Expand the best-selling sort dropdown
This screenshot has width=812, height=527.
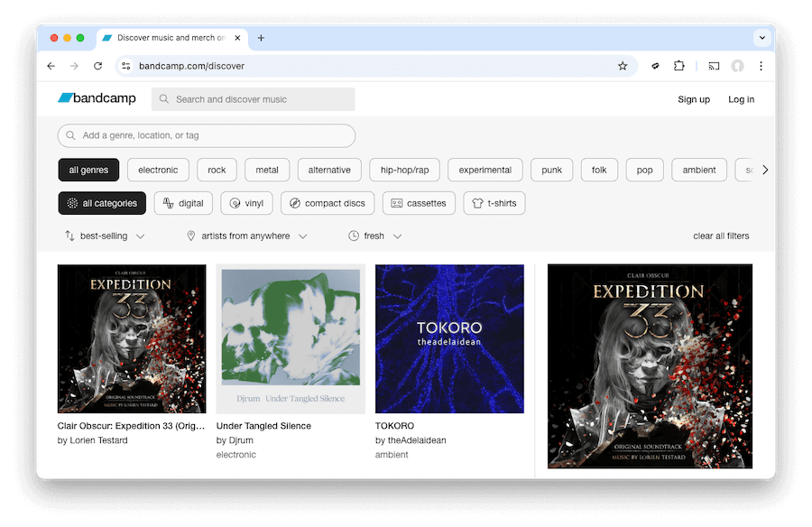[106, 236]
